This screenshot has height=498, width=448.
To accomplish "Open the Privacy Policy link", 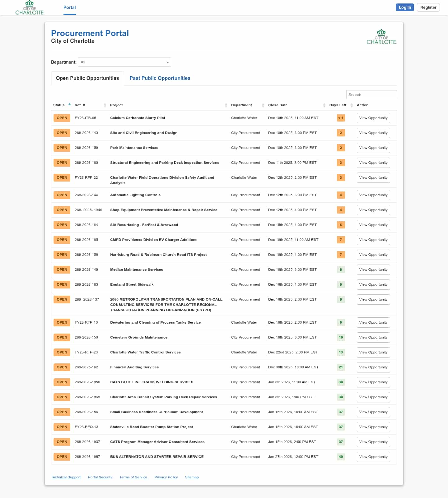I will tap(166, 477).
